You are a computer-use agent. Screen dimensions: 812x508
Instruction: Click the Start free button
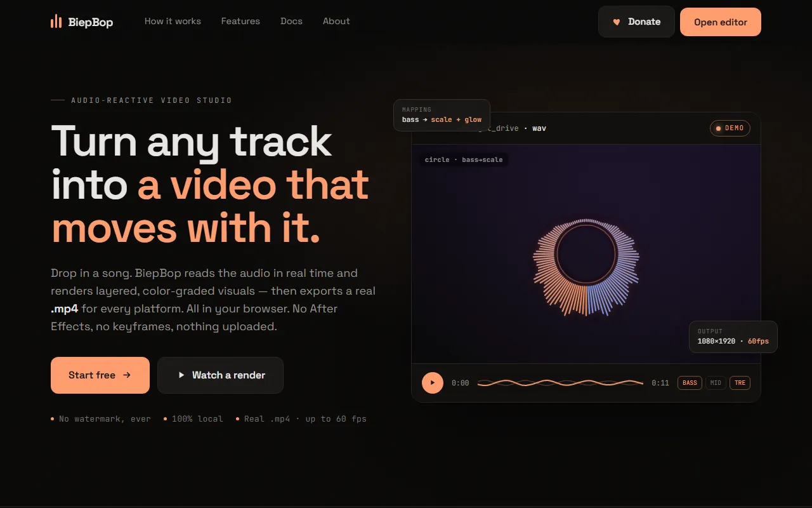[x=100, y=375]
